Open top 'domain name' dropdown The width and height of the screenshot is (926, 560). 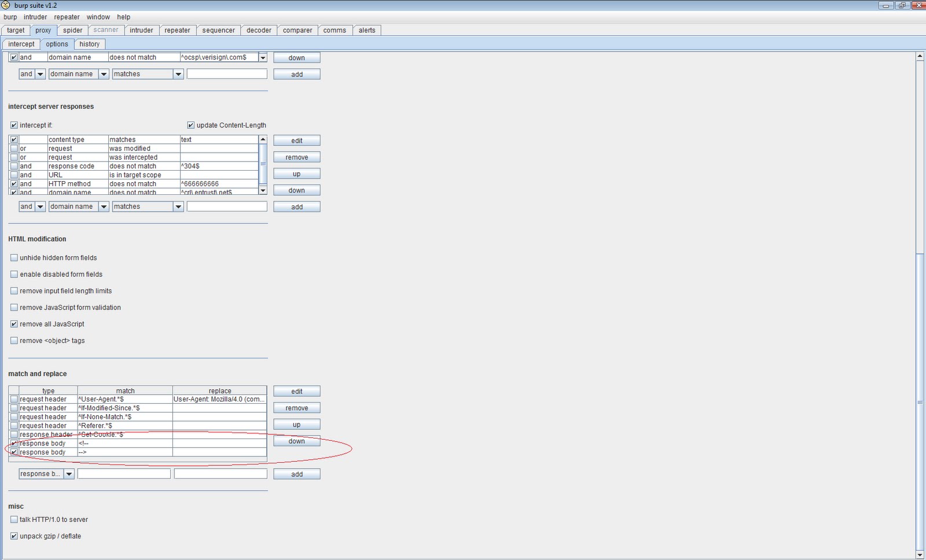[x=104, y=74]
